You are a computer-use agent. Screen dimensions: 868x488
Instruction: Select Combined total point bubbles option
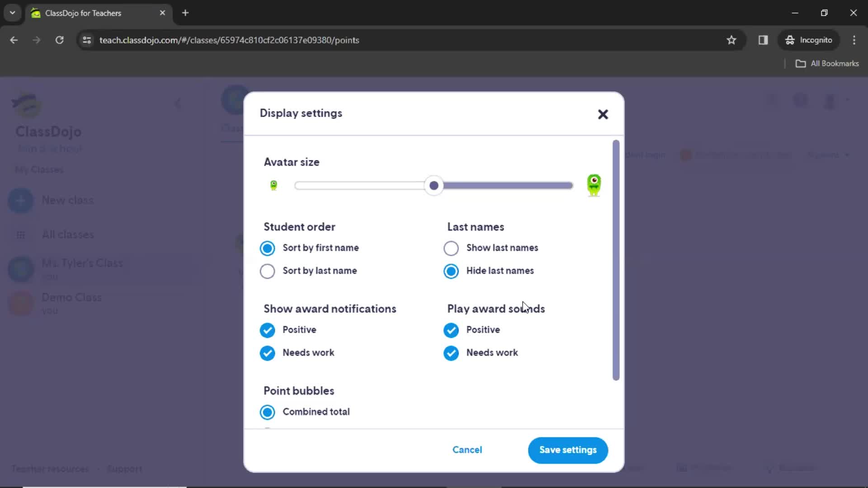[267, 412]
